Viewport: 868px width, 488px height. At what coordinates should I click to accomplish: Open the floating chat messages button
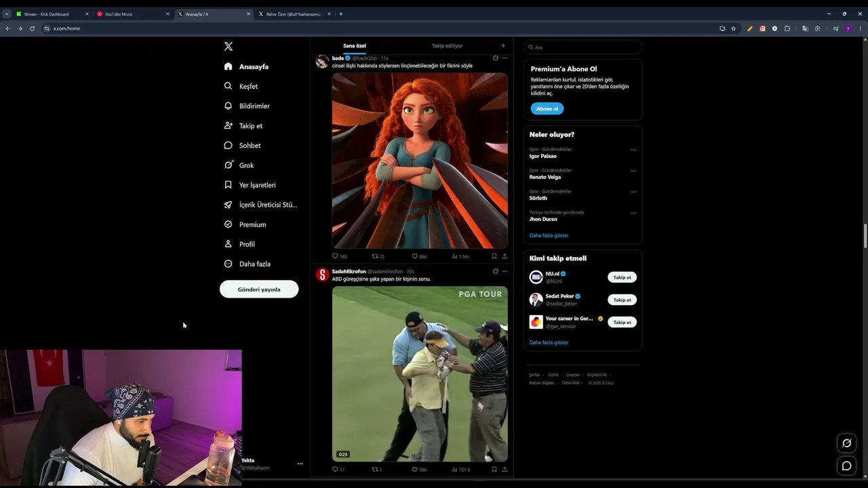pyautogui.click(x=846, y=466)
